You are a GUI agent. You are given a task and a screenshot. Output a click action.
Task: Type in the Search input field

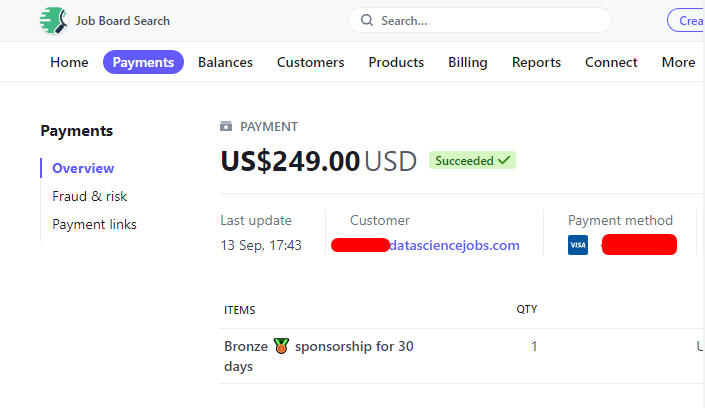(490, 20)
